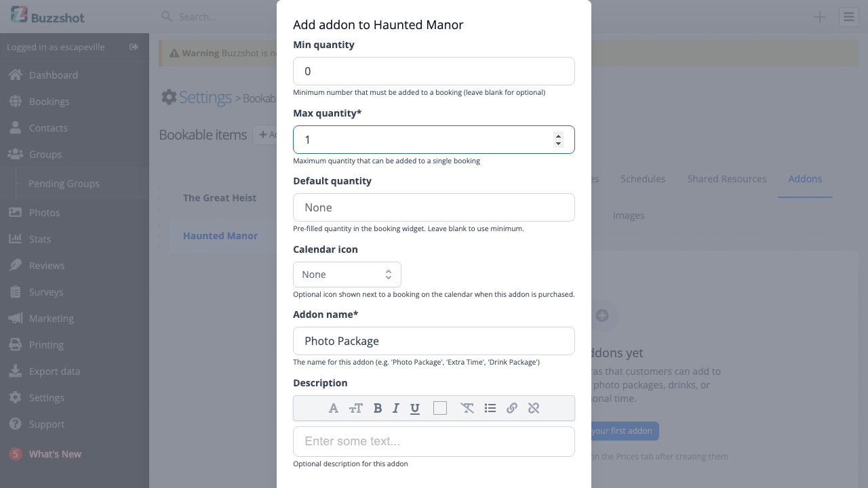
Task: Click the Settings gear icon in sidebar
Action: coord(15,397)
